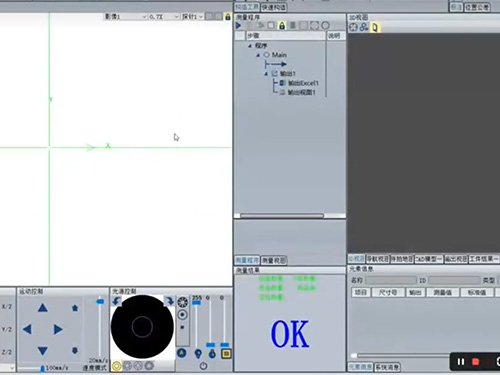The image size is (500, 375).
Task: Click the yellow-highlighted document icon in 3D view
Action: 375,27
